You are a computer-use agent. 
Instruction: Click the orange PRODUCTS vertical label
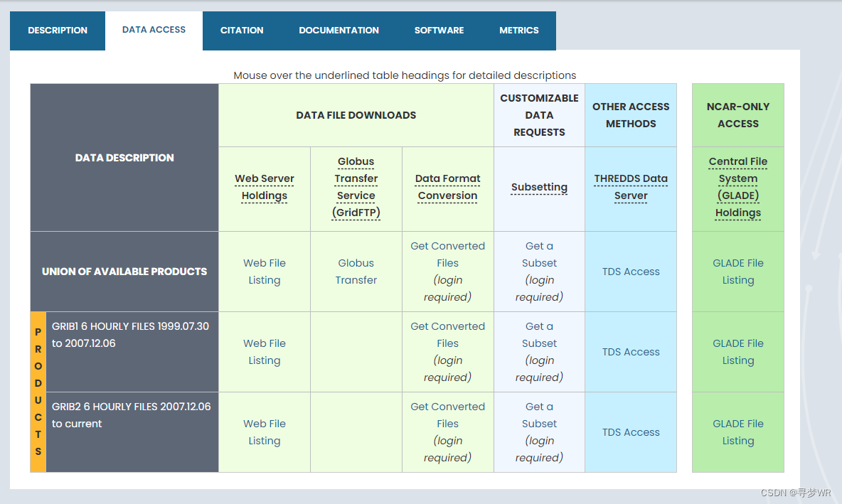[x=38, y=392]
